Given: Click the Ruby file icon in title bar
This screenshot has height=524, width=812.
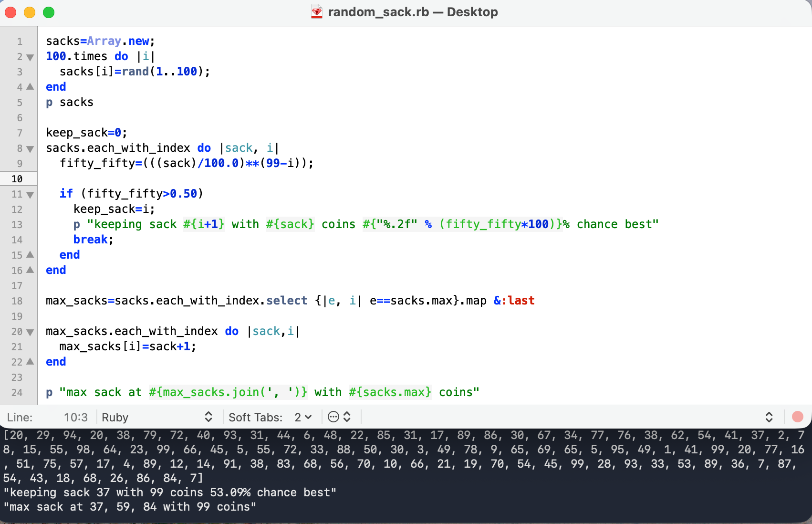Looking at the screenshot, I should coord(317,12).
